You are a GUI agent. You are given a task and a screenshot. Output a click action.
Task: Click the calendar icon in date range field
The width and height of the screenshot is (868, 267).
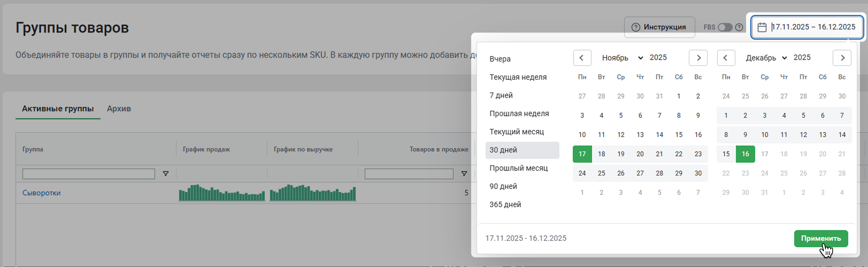[x=762, y=27]
